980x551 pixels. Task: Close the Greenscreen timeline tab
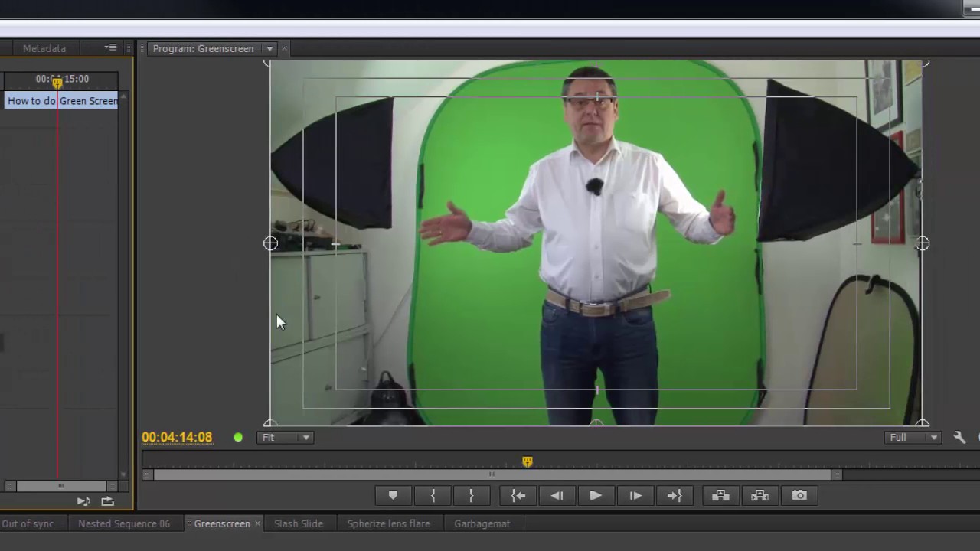pyautogui.click(x=258, y=523)
